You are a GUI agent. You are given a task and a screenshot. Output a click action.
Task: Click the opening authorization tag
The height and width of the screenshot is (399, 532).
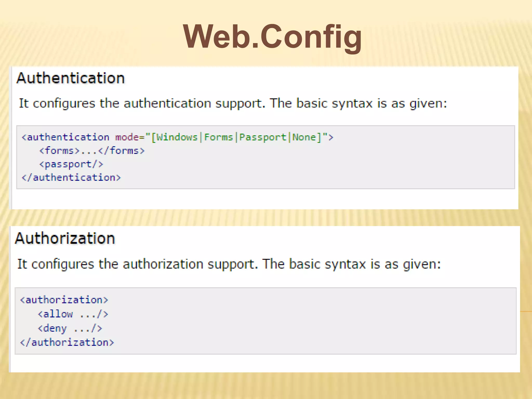click(64, 300)
